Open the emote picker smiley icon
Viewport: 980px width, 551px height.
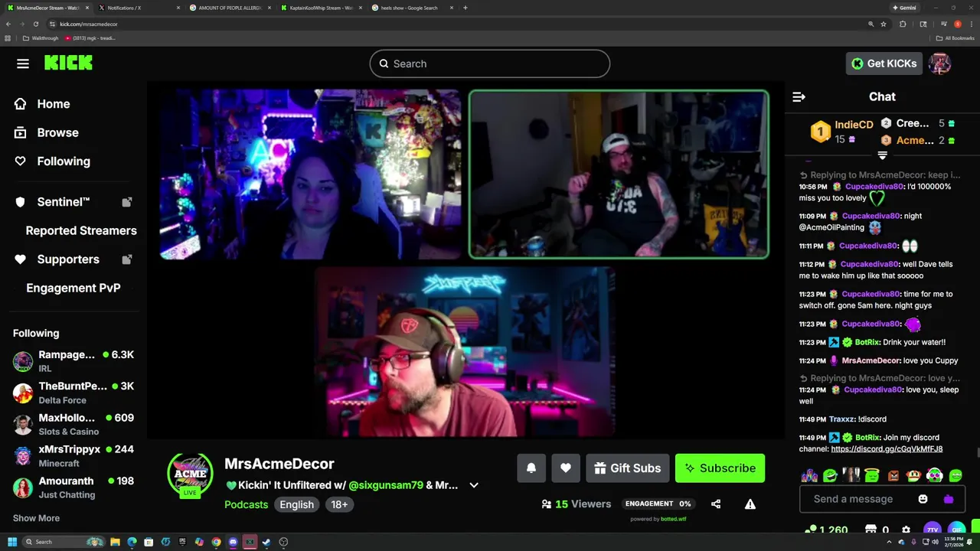[x=923, y=499]
